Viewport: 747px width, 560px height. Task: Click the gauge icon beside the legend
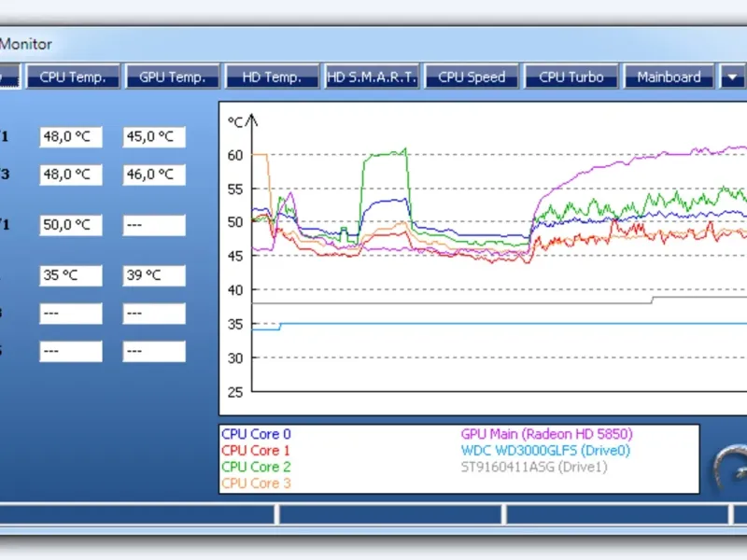click(x=730, y=468)
